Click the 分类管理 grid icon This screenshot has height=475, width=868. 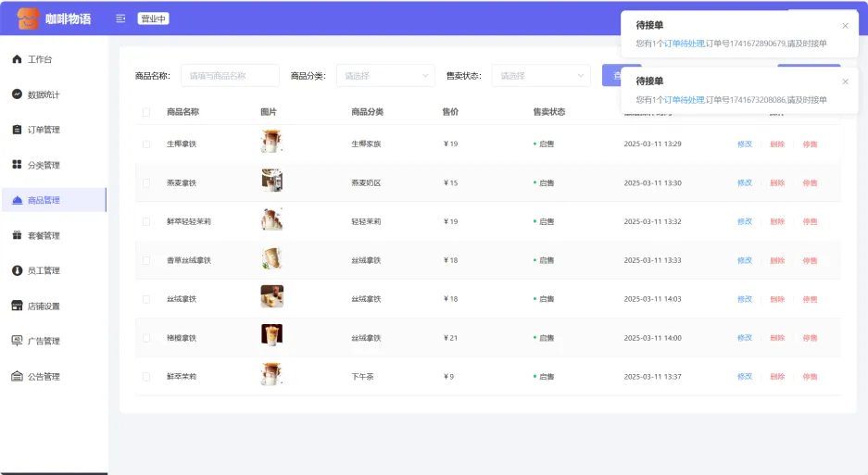tap(17, 165)
